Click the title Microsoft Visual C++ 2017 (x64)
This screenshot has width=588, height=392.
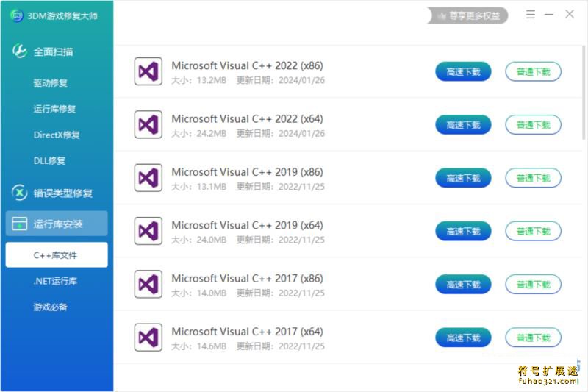[x=247, y=332]
